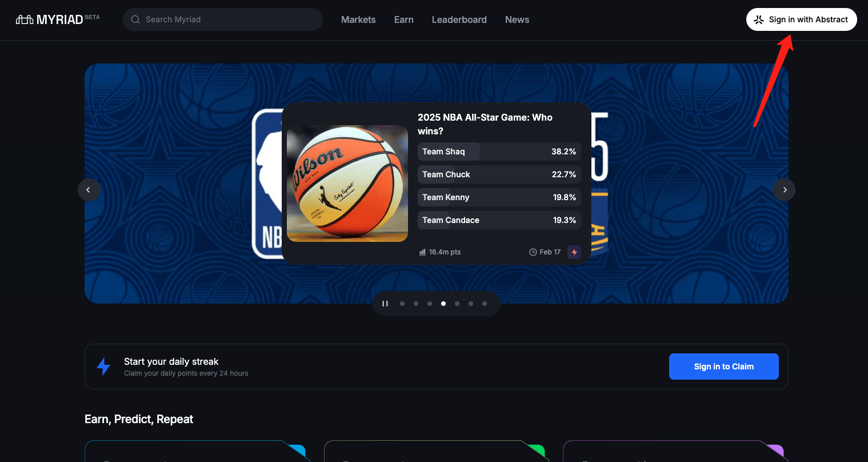Viewport: 868px width, 462px height.
Task: Click the Start your daily streak text
Action: pos(171,361)
